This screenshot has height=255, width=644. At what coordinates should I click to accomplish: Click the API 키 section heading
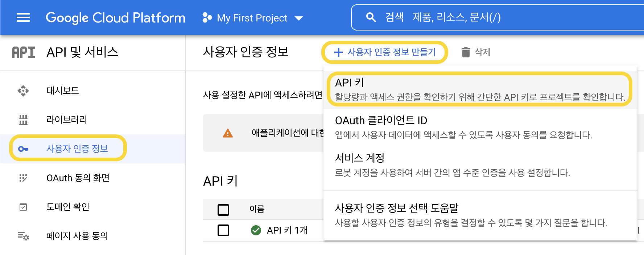pos(220,181)
